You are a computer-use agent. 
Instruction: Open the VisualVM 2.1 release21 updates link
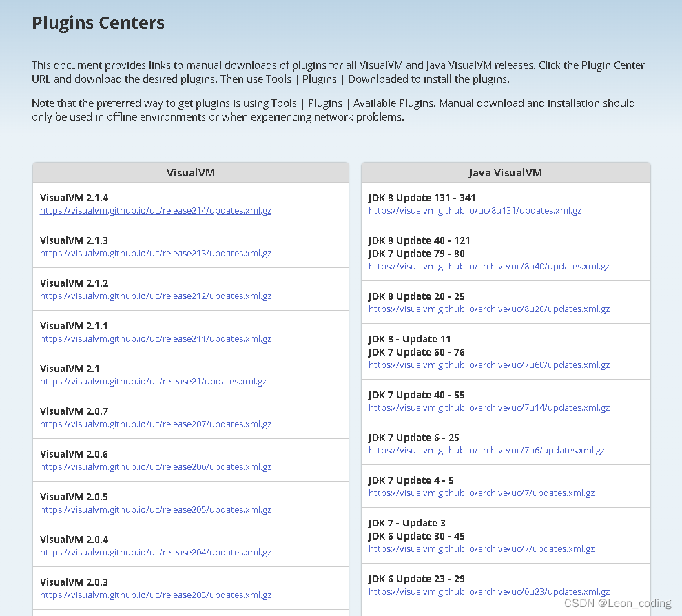pyautogui.click(x=153, y=382)
